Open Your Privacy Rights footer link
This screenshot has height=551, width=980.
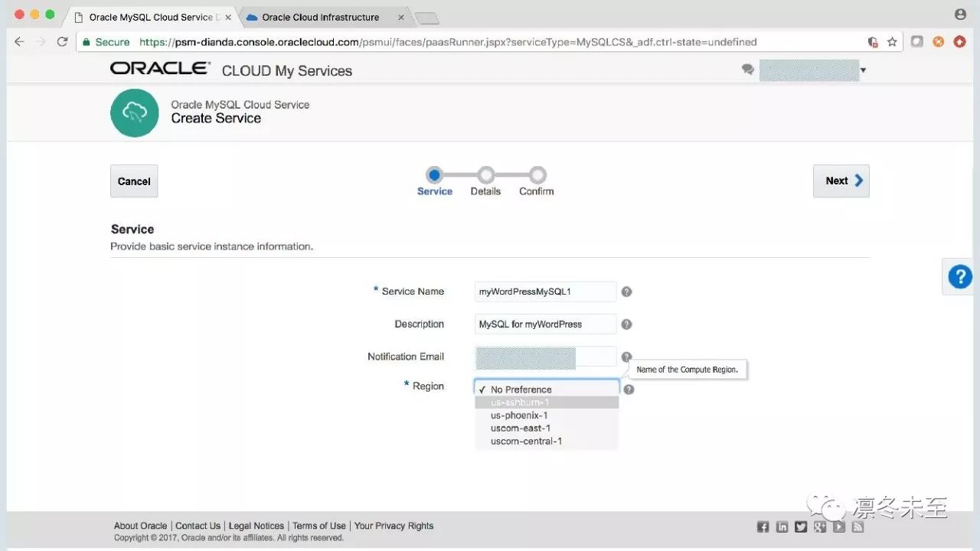pos(394,526)
